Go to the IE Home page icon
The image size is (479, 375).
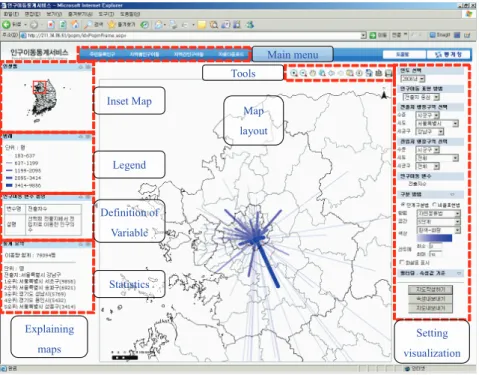click(75, 24)
